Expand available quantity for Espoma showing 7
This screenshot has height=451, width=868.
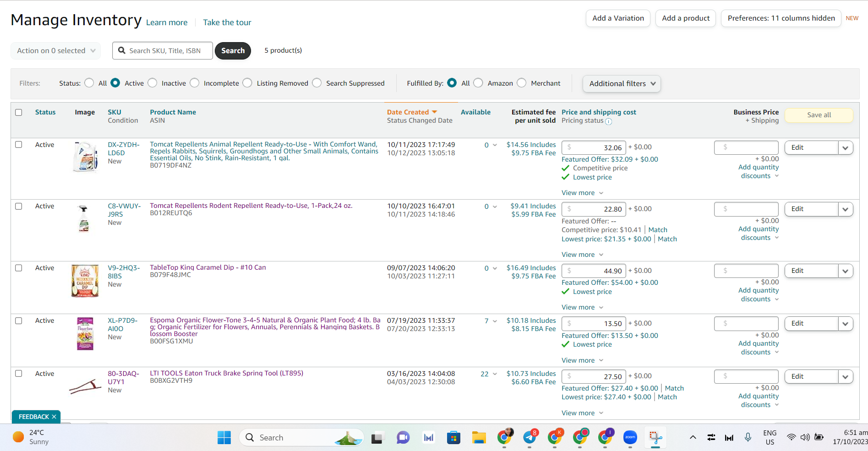495,321
